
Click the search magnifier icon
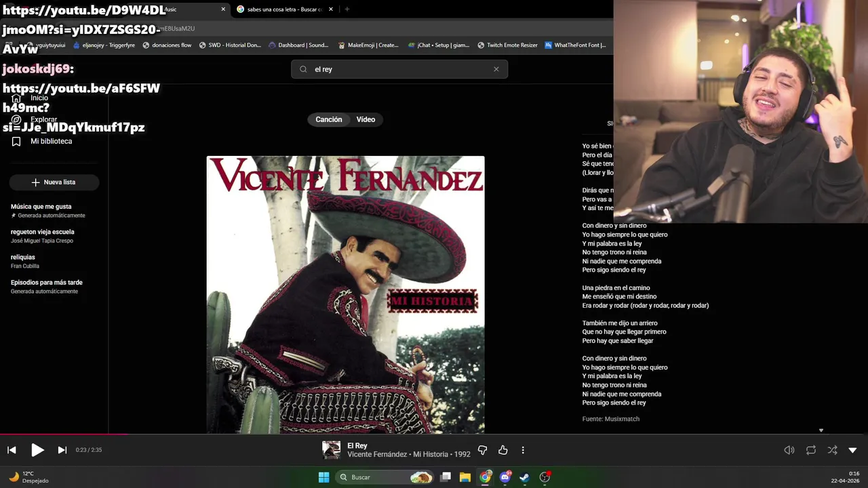click(303, 69)
